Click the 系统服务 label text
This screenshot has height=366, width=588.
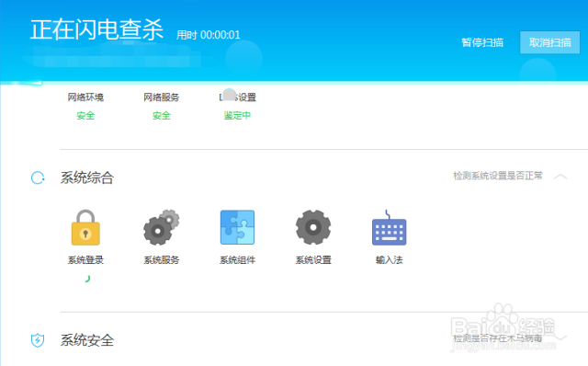(x=162, y=259)
